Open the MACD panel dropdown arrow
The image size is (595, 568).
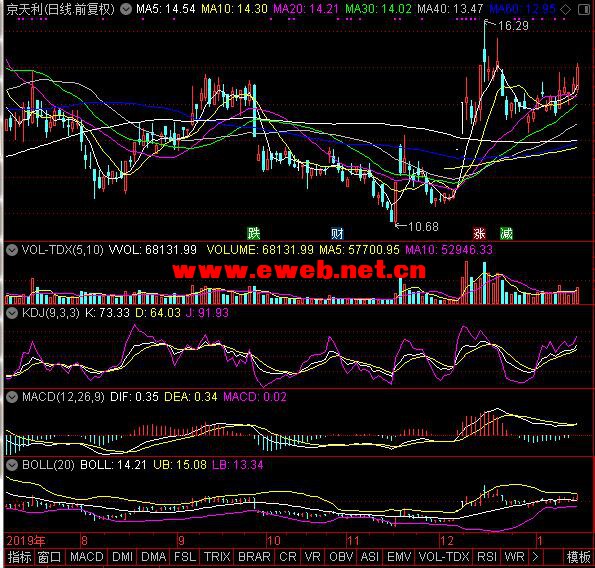(12, 397)
